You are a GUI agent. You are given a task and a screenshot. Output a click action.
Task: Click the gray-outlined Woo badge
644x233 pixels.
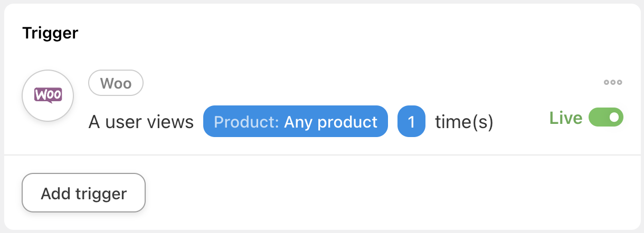(x=116, y=83)
